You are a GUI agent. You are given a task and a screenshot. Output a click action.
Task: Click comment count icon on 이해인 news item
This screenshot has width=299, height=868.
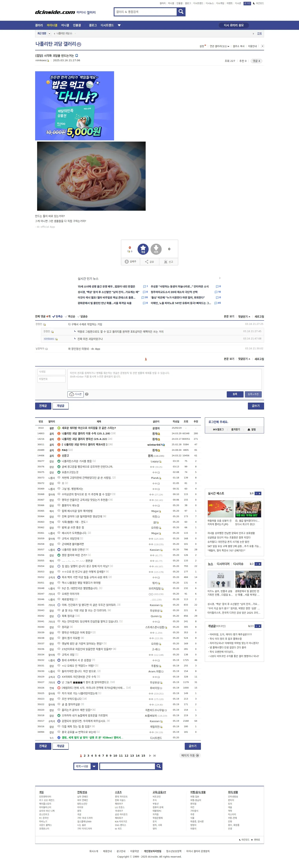click(216, 303)
